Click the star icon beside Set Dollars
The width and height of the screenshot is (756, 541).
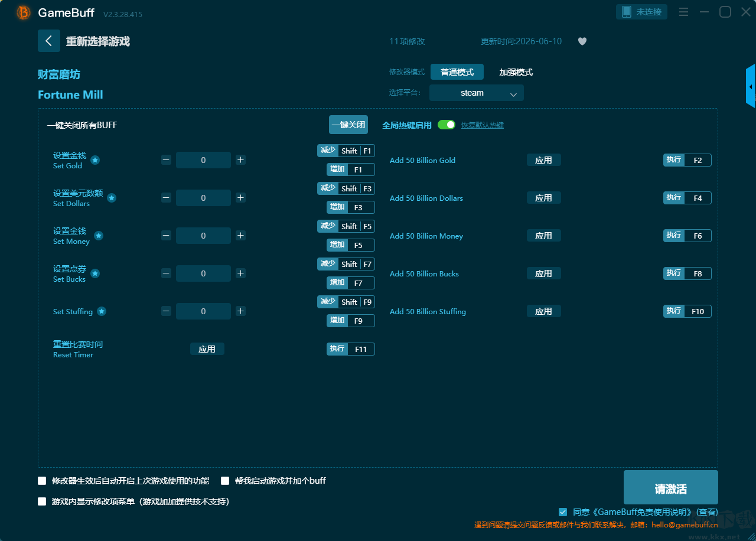pyautogui.click(x=112, y=198)
